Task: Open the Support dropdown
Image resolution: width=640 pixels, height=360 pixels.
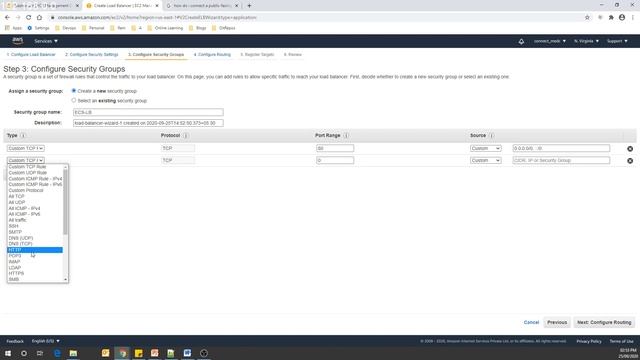Action: [617, 41]
